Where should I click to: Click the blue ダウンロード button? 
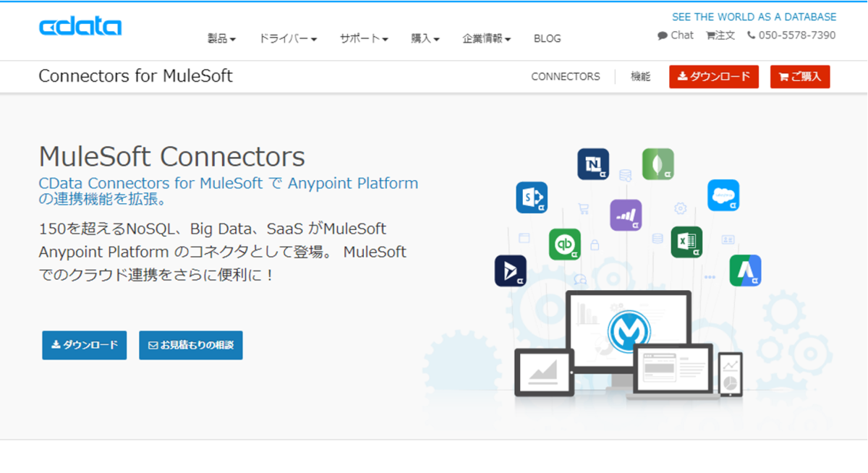coord(85,345)
